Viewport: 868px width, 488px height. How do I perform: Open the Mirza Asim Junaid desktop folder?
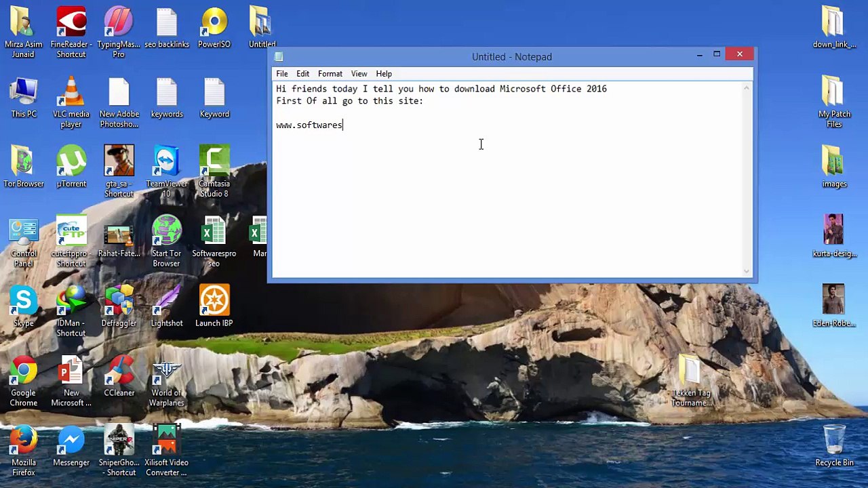(23, 32)
